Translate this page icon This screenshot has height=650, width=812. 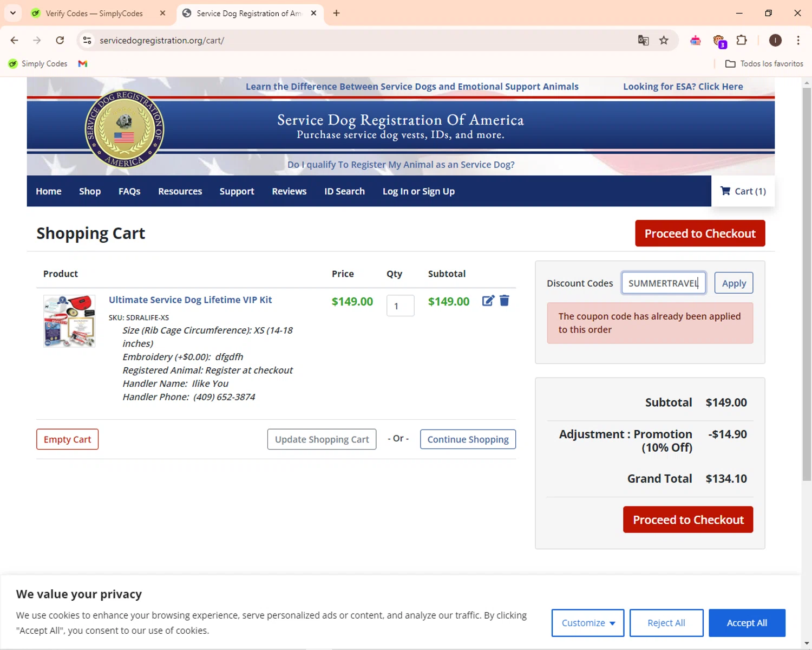point(643,40)
